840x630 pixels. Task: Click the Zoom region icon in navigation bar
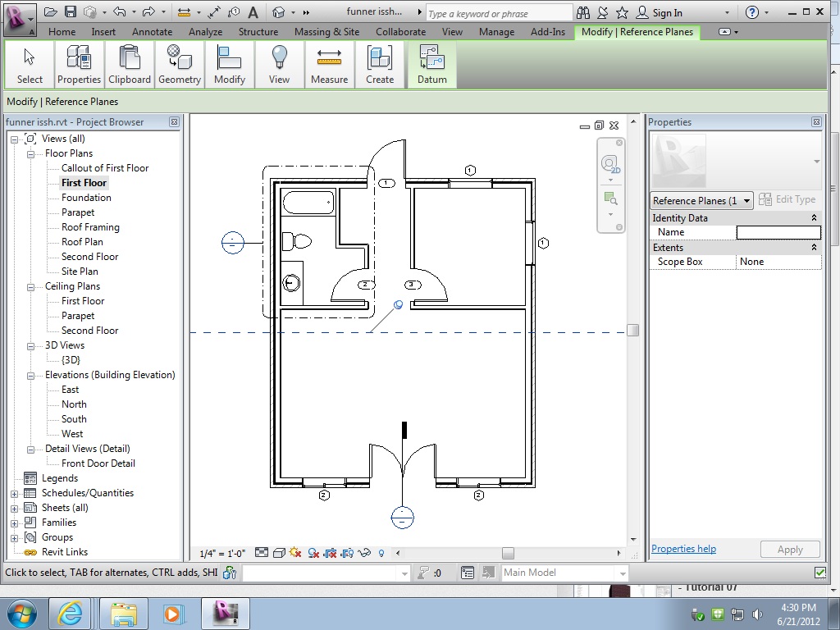(610, 199)
